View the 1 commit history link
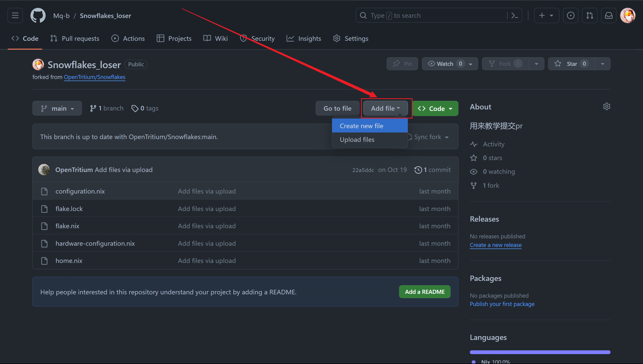The width and height of the screenshot is (643, 364). pos(433,170)
